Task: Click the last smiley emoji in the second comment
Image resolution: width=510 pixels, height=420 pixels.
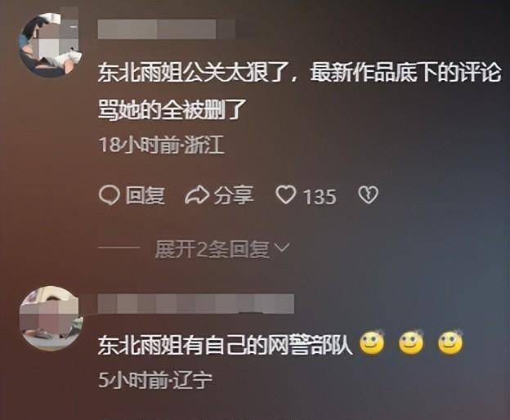Action: coord(450,343)
